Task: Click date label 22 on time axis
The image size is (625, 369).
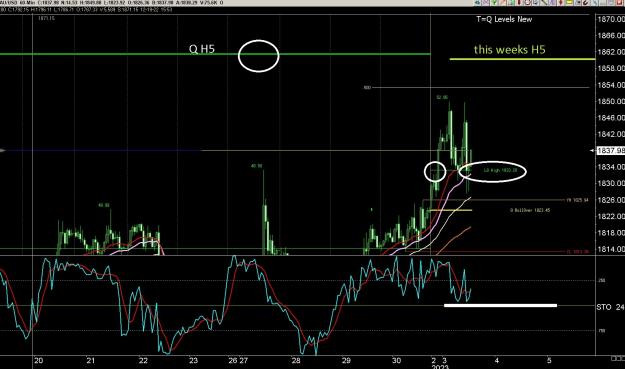Action: tap(143, 361)
